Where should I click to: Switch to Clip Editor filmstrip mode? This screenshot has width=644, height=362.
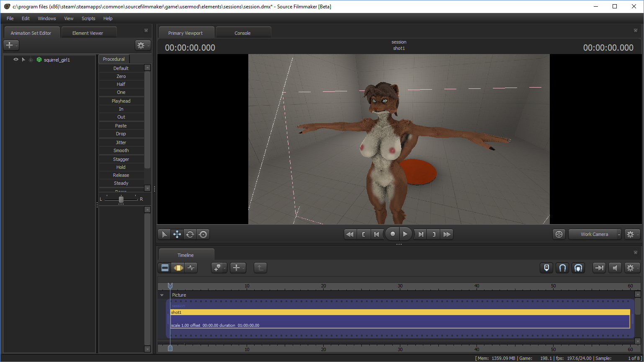pos(165,268)
